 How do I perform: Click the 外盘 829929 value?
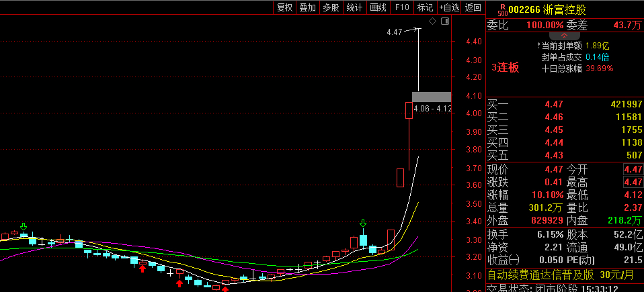click(x=547, y=220)
